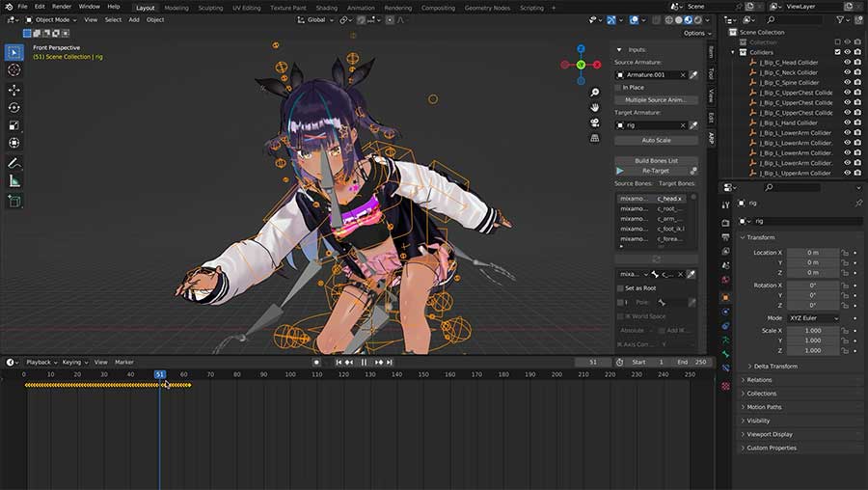The height and width of the screenshot is (490, 868).
Task: Choose the Rotate tool
Action: click(x=14, y=107)
